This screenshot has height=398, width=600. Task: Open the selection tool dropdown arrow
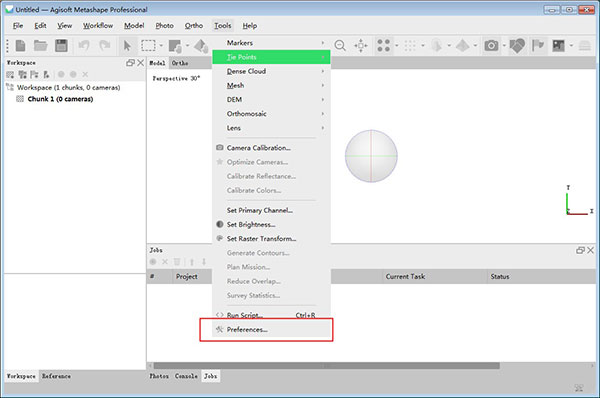[161, 46]
